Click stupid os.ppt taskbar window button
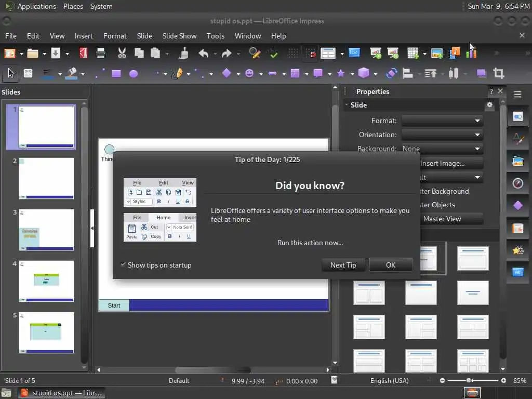The width and height of the screenshot is (532, 399). pyautogui.click(x=61, y=393)
